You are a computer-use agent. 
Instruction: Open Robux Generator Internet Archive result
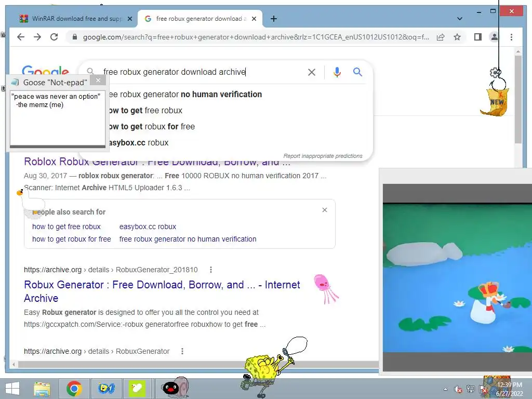(x=162, y=291)
